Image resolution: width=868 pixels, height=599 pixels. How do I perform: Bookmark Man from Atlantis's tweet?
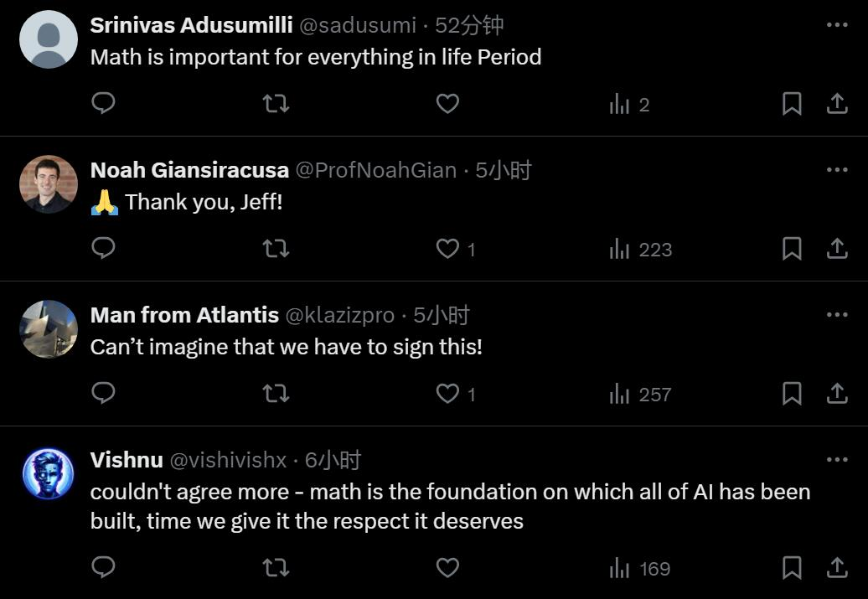792,394
